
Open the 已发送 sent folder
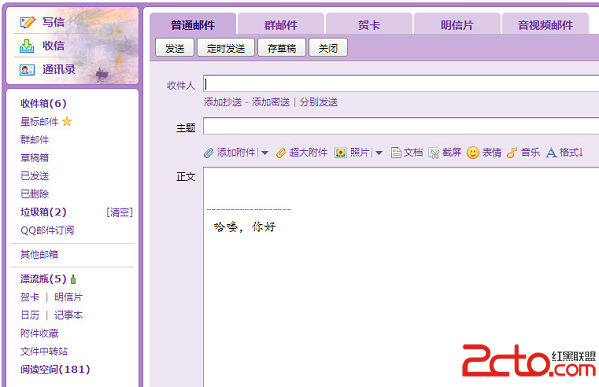(34, 176)
